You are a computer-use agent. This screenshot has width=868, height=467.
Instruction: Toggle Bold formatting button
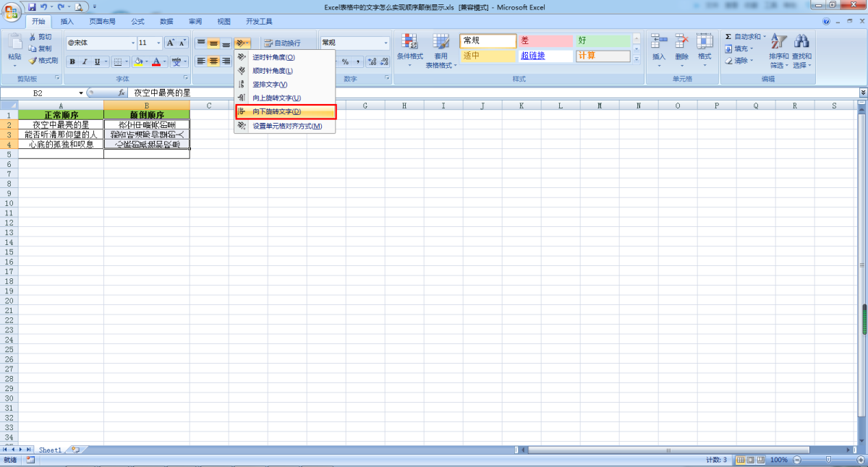point(72,61)
